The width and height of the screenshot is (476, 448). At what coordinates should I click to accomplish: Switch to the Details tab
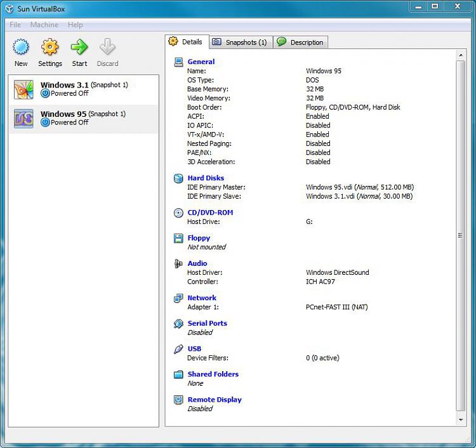point(187,42)
